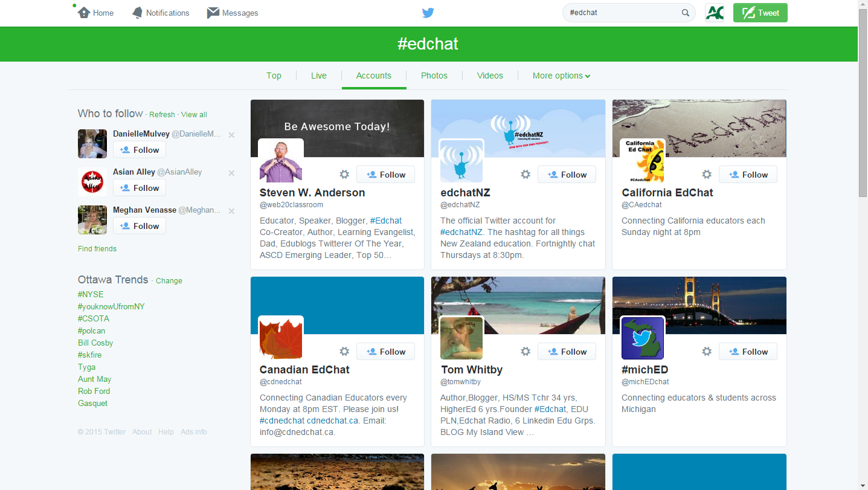Follow the #michED account

click(748, 352)
